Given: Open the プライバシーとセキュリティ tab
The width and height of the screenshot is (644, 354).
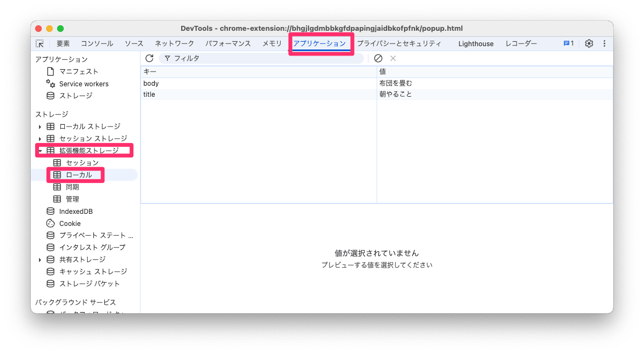Looking at the screenshot, I should (x=399, y=43).
